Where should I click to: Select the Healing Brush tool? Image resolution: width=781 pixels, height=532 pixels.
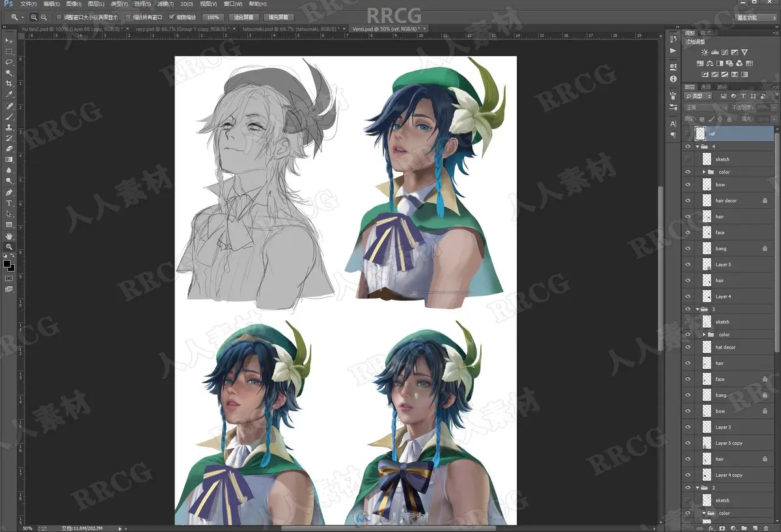[x=9, y=105]
